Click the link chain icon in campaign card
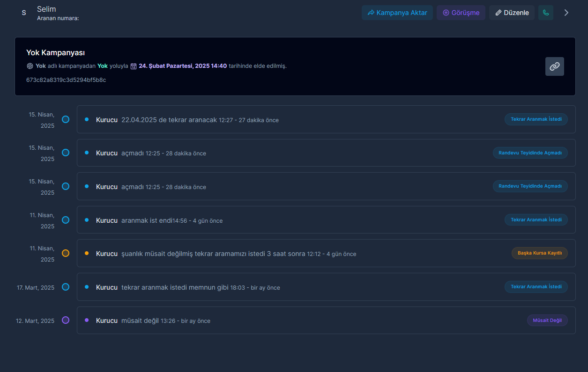The width and height of the screenshot is (588, 372). 555,66
